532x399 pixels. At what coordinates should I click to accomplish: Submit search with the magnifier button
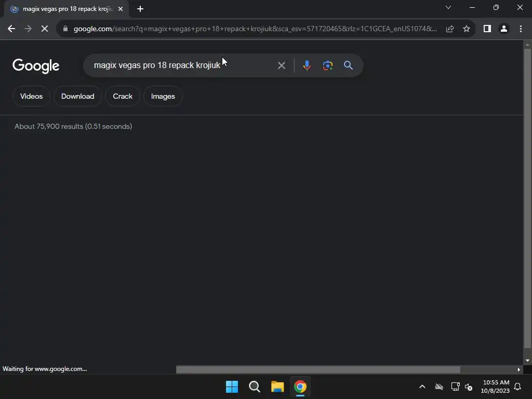point(349,65)
